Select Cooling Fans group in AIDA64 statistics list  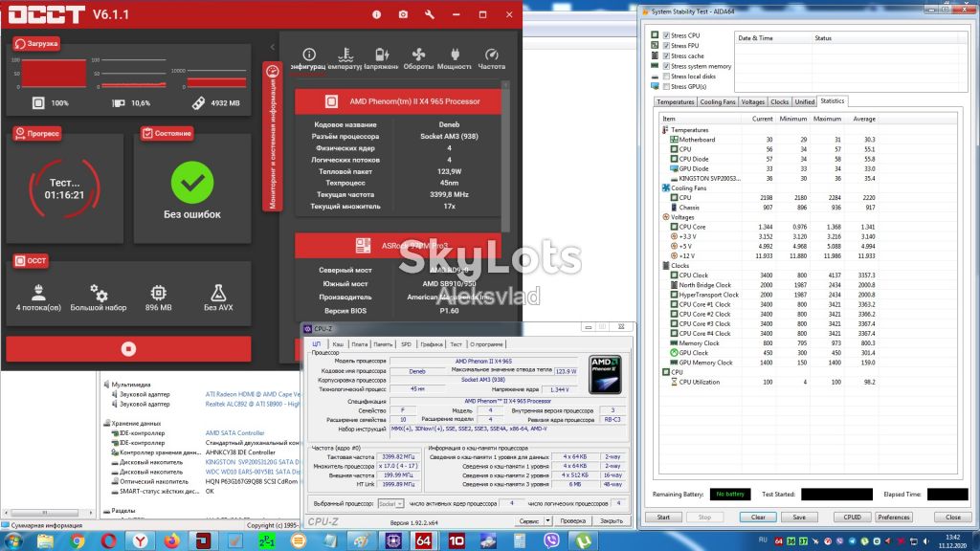pyautogui.click(x=688, y=188)
